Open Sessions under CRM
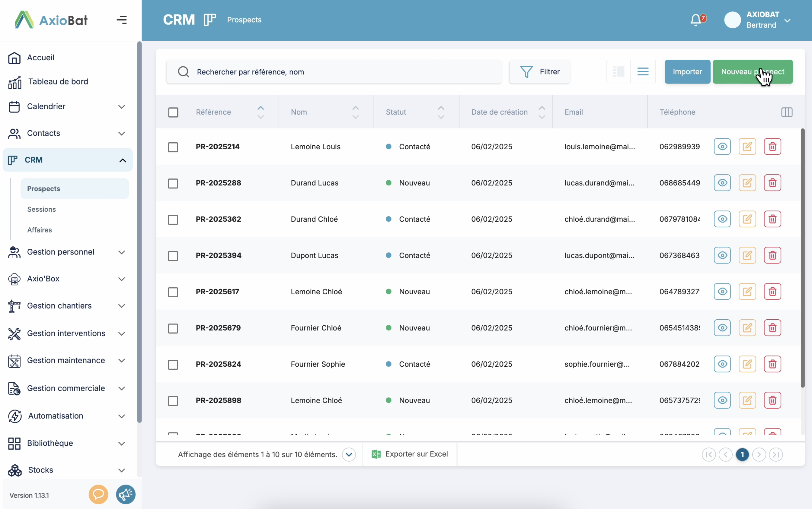This screenshot has height=509, width=812. [x=41, y=209]
